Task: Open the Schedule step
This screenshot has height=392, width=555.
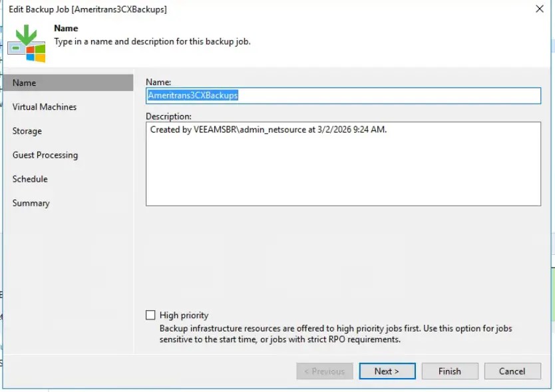Action: click(x=30, y=179)
